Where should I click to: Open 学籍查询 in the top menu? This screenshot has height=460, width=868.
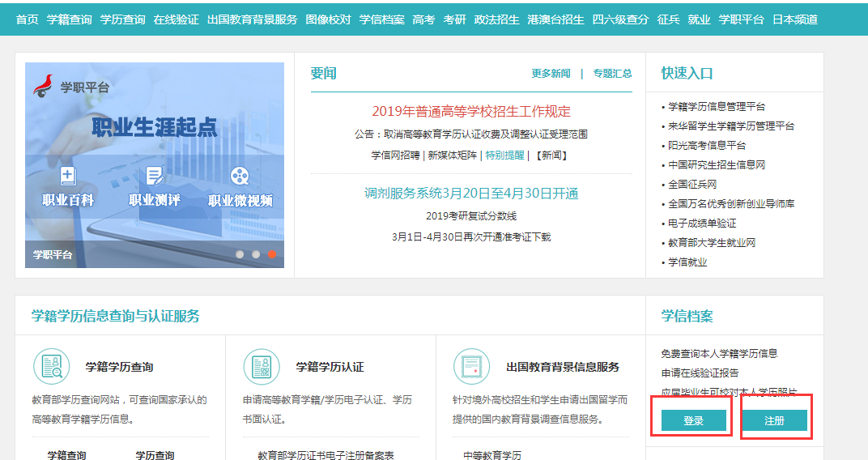click(69, 19)
